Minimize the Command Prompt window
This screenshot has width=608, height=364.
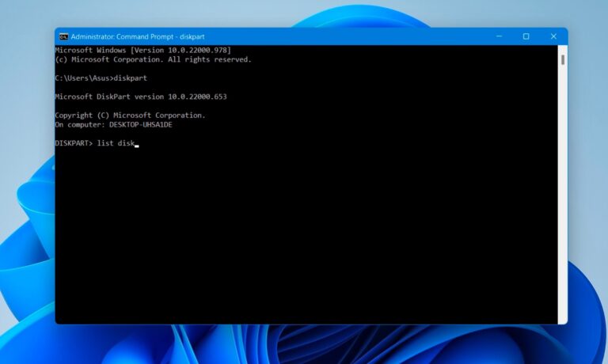pyautogui.click(x=500, y=36)
